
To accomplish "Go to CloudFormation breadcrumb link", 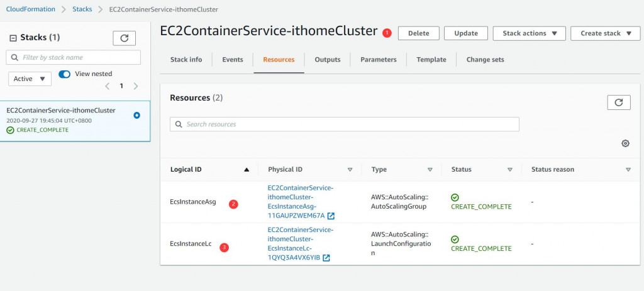I will 30,9.
